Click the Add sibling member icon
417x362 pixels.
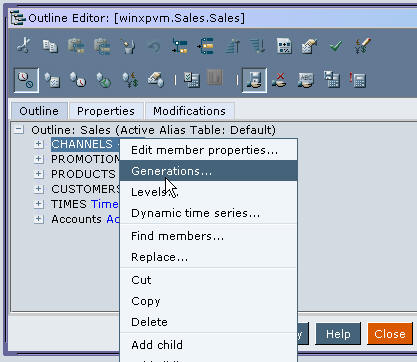point(206,46)
